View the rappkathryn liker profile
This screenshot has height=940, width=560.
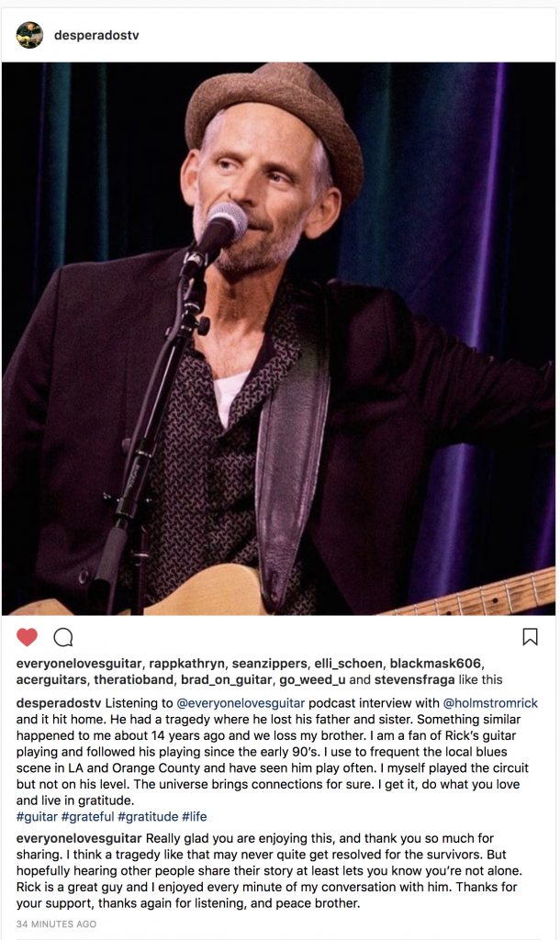186,664
